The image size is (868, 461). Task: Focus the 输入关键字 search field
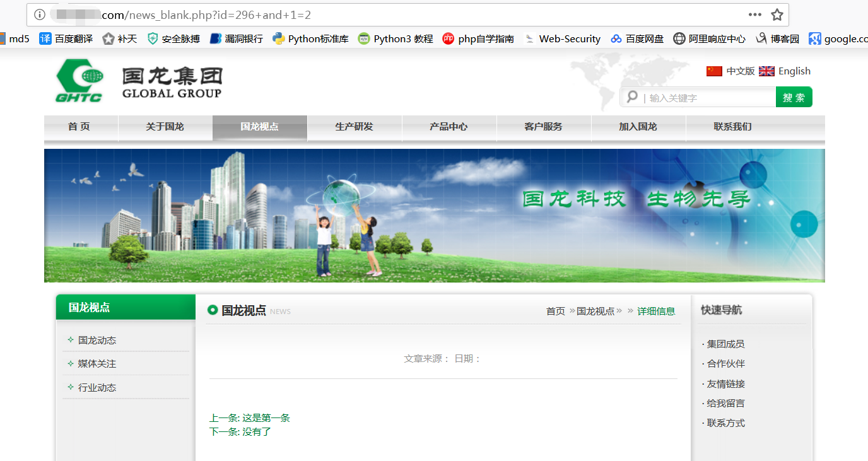pos(709,98)
